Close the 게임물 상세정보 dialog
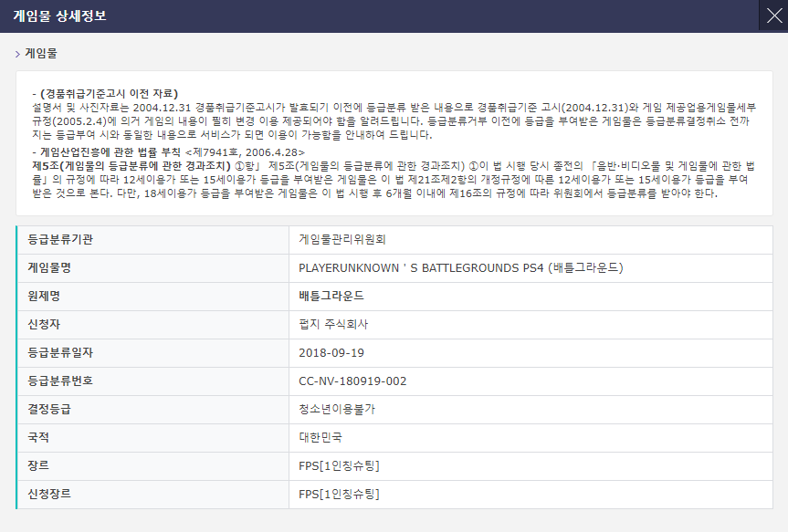This screenshot has height=532, width=788. click(773, 16)
